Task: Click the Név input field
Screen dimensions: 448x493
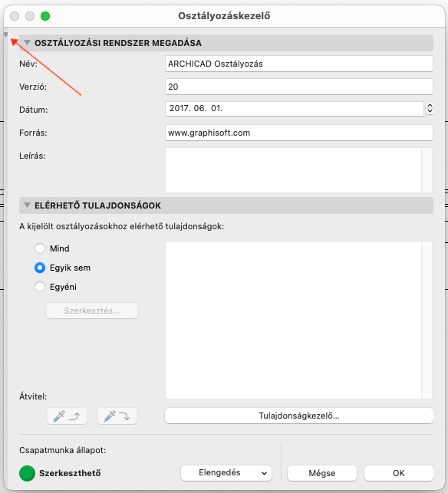Action: (299, 64)
